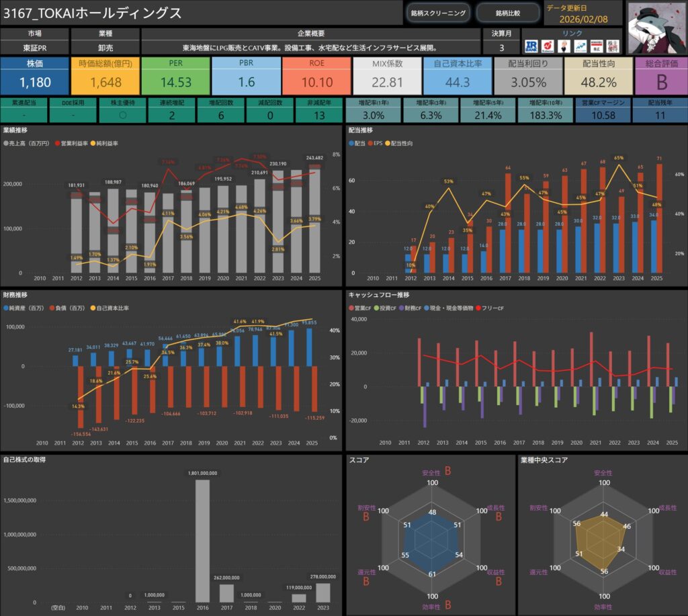Select the 配当利回り 3.05% card

tap(527, 76)
